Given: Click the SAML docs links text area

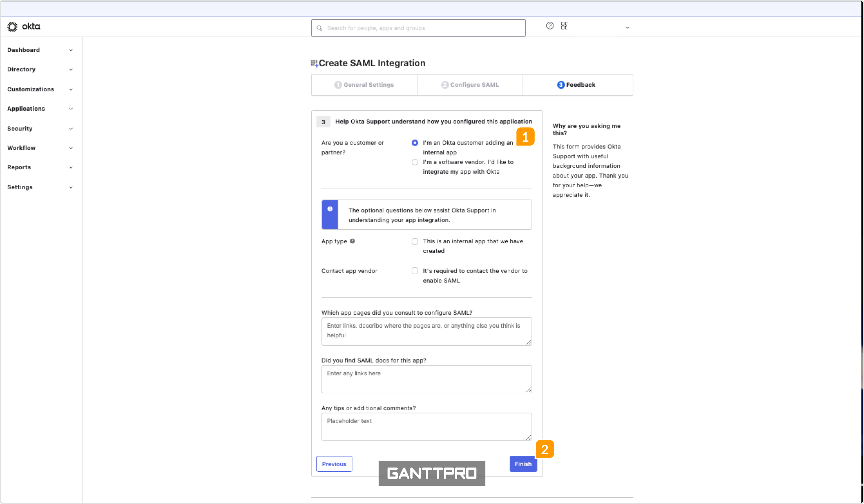Looking at the screenshot, I should (427, 379).
